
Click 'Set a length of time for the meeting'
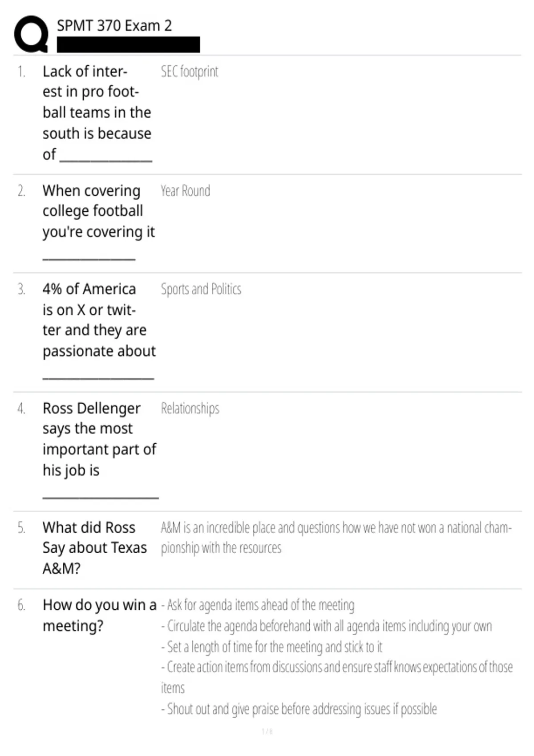coord(271,647)
